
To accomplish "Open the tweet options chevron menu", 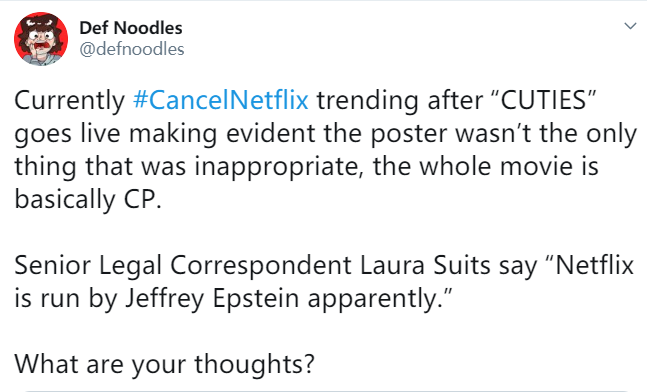I will [x=630, y=26].
